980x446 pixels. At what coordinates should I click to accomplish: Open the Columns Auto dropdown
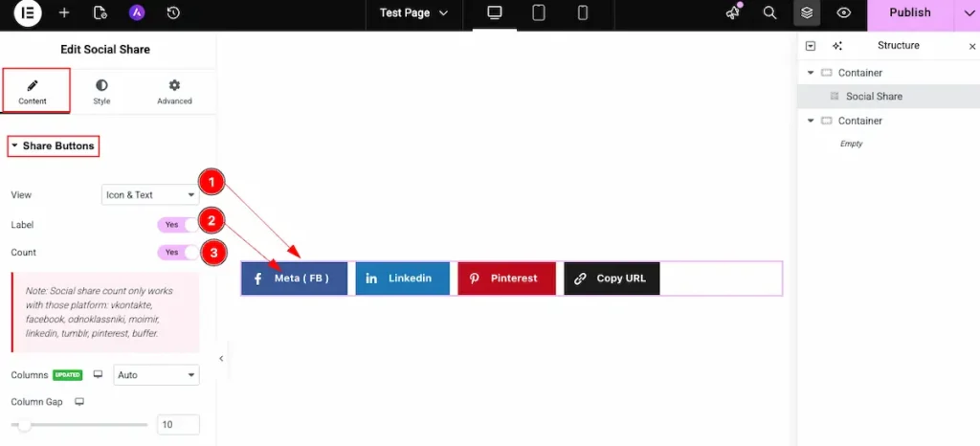(156, 375)
